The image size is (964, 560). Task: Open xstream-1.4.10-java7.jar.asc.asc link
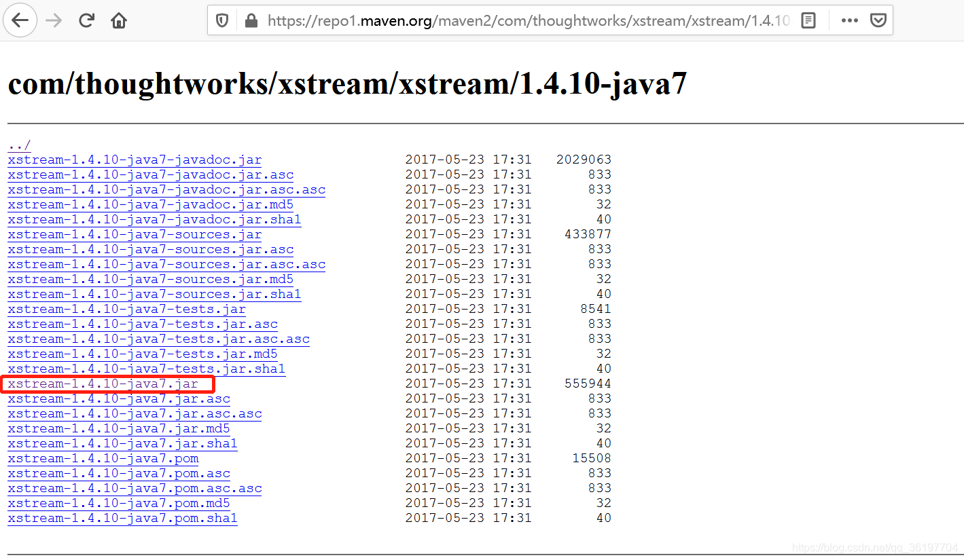[x=135, y=413]
